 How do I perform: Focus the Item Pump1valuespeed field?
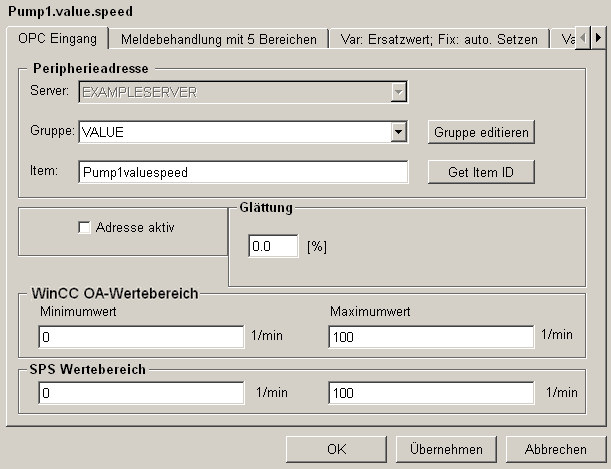pyautogui.click(x=243, y=172)
